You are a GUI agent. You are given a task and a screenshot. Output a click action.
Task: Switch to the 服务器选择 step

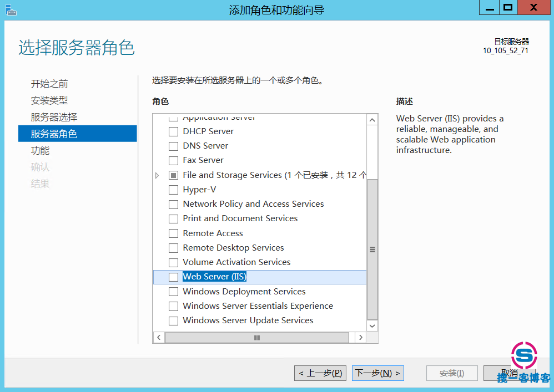[54, 117]
